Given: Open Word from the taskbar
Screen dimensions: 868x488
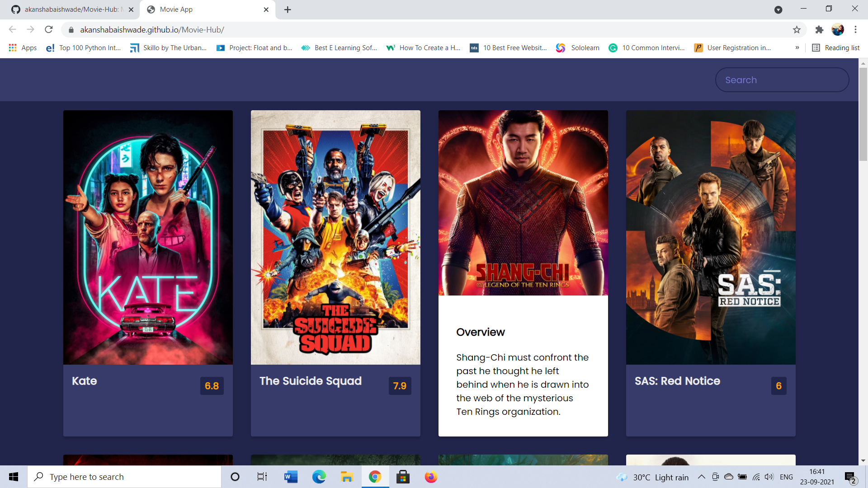Looking at the screenshot, I should pos(291,477).
